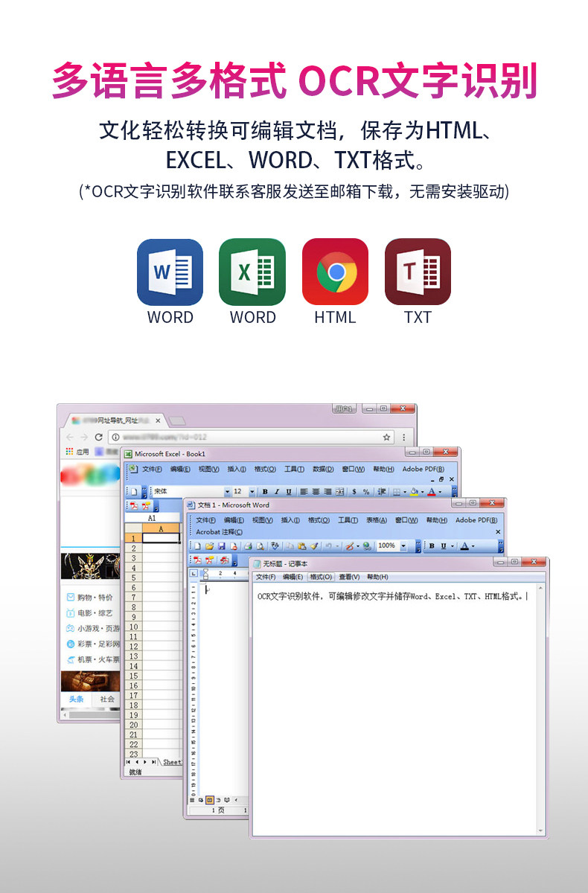The height and width of the screenshot is (893, 588).
Task: Click Word's font color A button
Action: 464,546
